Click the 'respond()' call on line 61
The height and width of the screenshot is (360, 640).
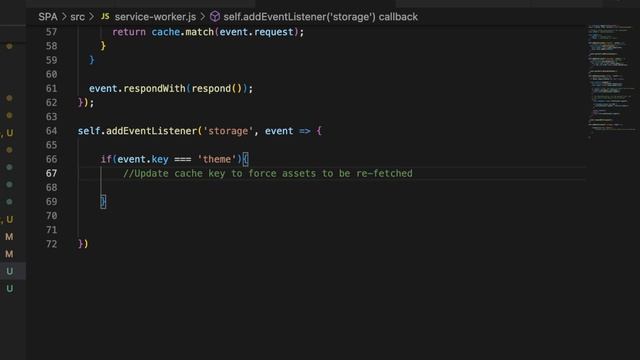(x=217, y=89)
